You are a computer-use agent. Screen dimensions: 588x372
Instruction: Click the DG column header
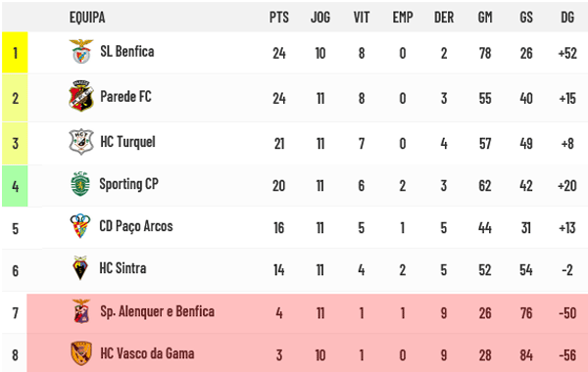[567, 18]
